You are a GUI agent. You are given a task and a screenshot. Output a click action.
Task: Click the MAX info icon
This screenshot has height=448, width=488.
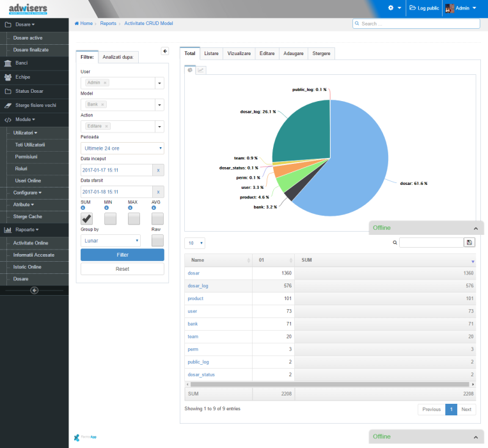130,207
